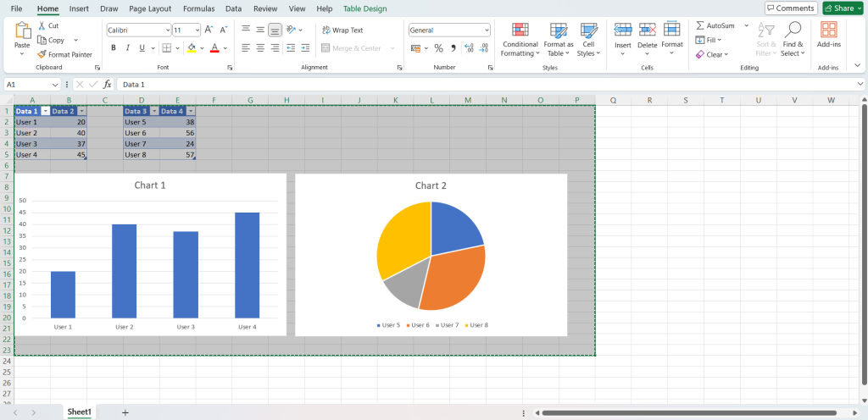Click the Decrease Decimal icon
The image size is (868, 420).
click(483, 48)
